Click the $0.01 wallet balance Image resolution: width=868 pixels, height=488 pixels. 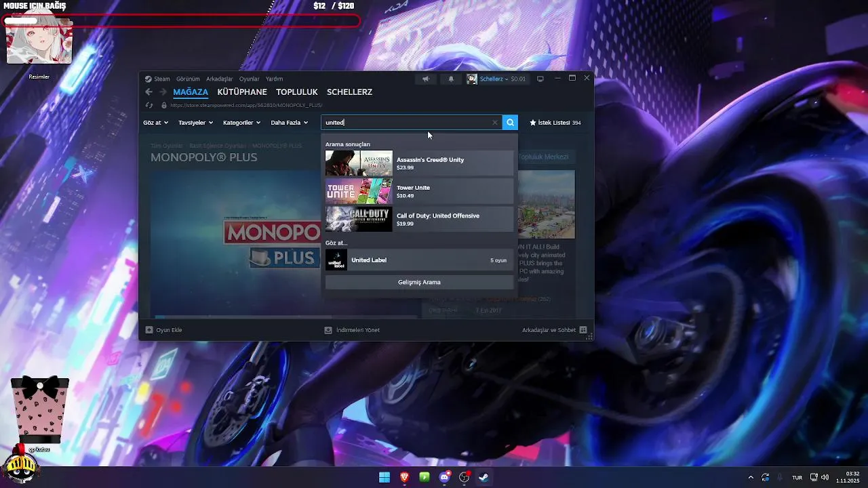[518, 79]
